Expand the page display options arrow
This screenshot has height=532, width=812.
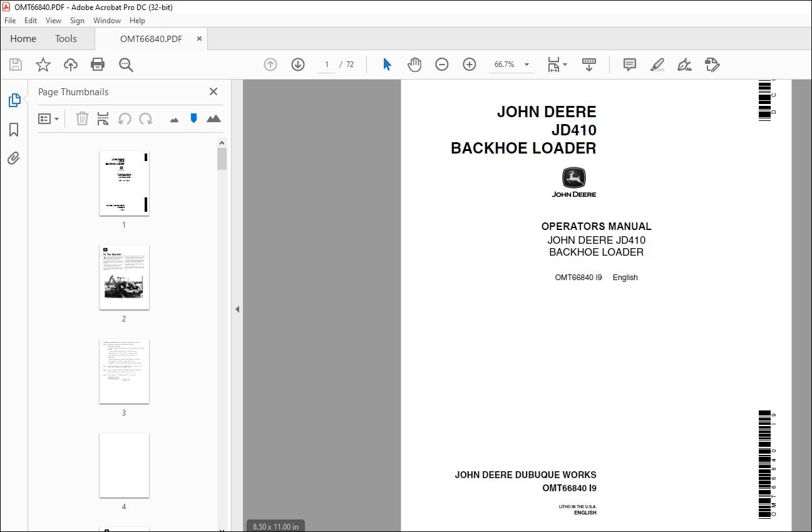click(x=565, y=65)
